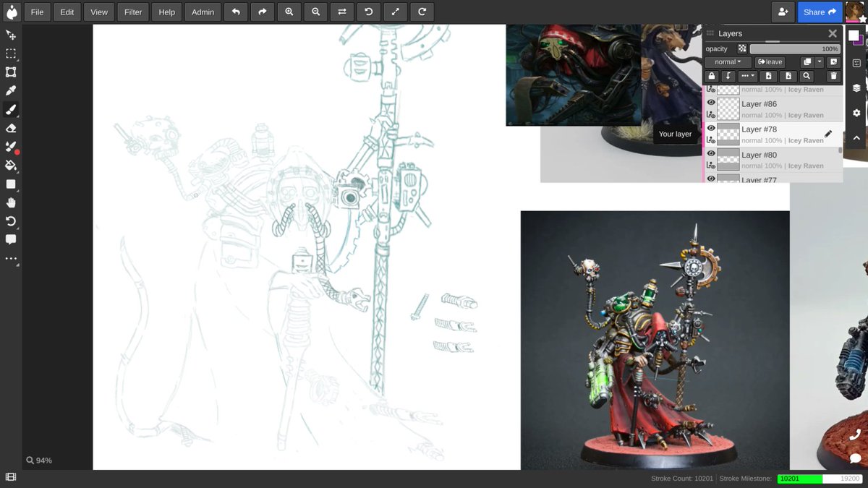Open the Admin menu
Screen dimensions: 868x488
pyautogui.click(x=203, y=12)
